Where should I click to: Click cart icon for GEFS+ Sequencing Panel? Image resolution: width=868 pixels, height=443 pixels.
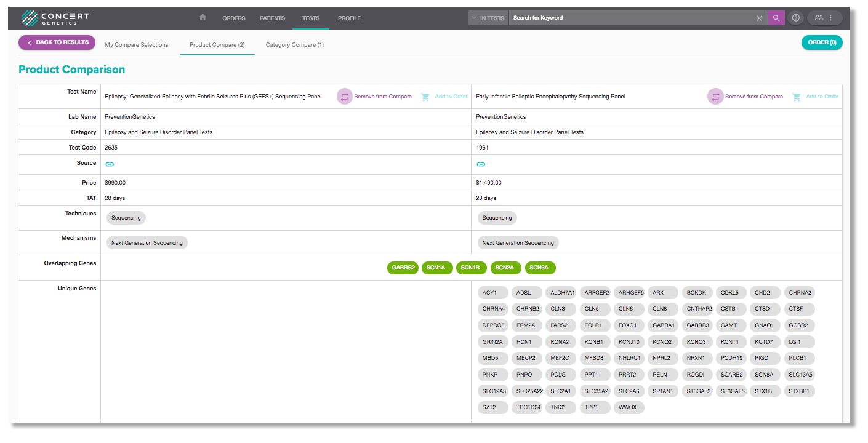425,97
